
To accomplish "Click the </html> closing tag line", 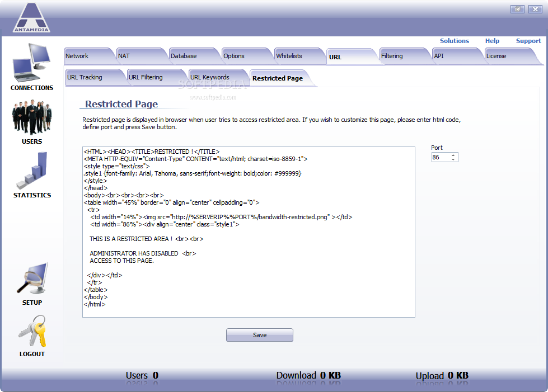I will point(95,304).
